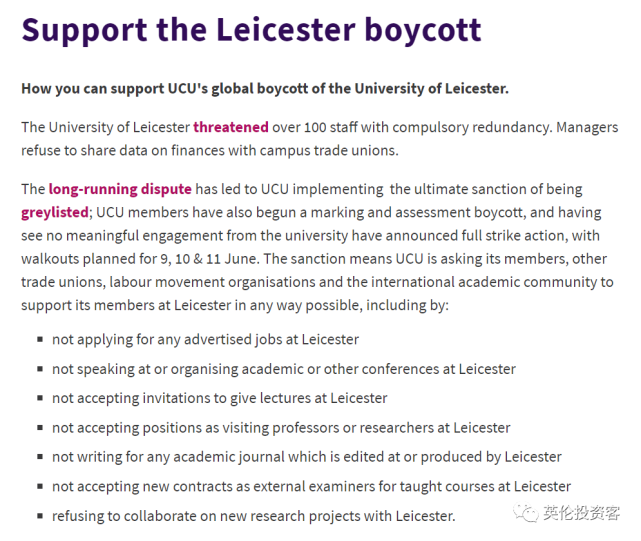Image resolution: width=641 pixels, height=541 pixels.
Task: Follow the "long-running dispute" link
Action: (119, 189)
